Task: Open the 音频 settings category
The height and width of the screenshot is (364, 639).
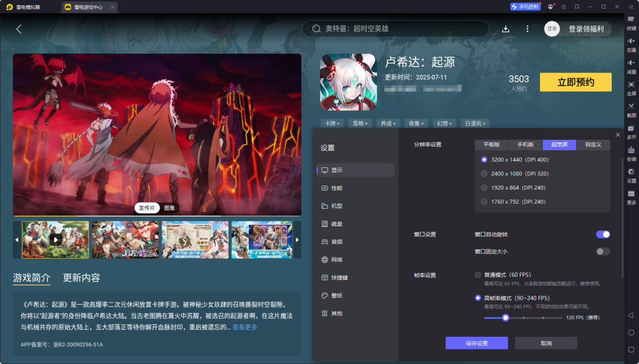Action: [355, 241]
